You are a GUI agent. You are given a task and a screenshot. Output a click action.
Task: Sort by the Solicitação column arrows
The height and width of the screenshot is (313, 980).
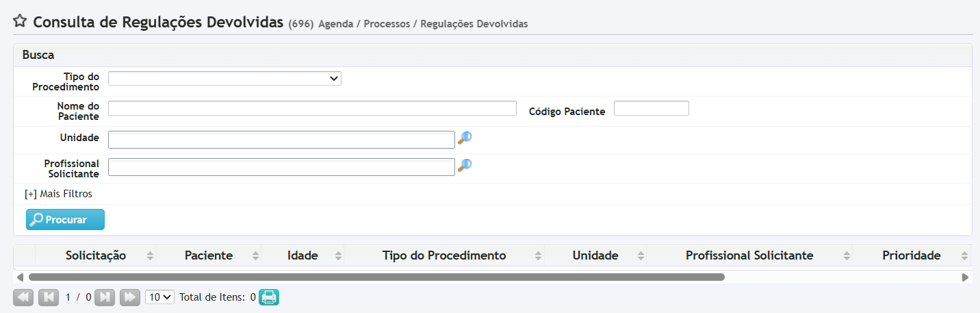[x=150, y=256]
